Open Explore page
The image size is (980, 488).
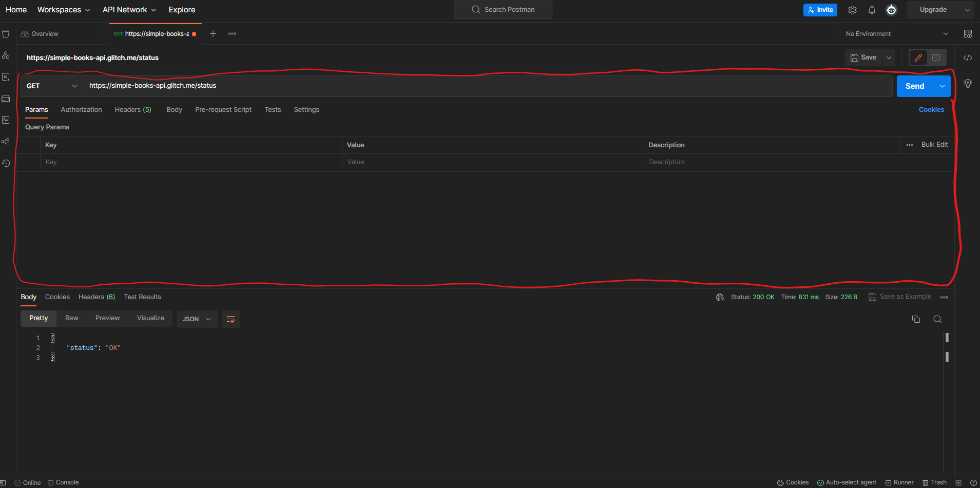(x=182, y=10)
